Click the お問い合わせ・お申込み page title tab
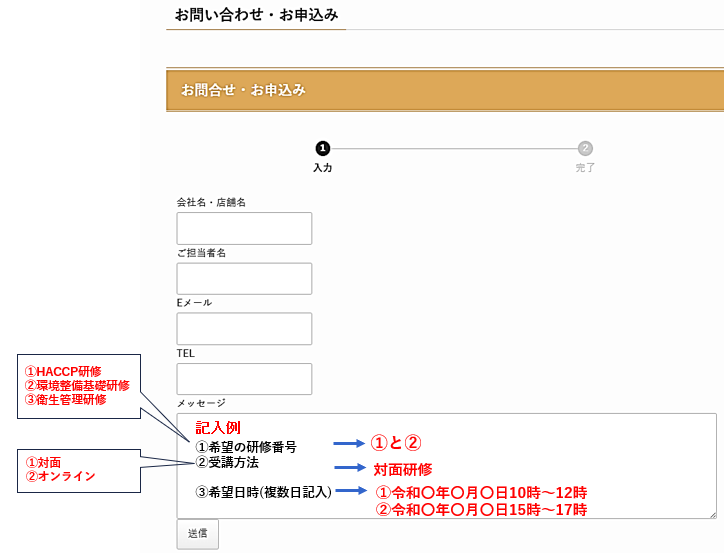 click(x=256, y=15)
